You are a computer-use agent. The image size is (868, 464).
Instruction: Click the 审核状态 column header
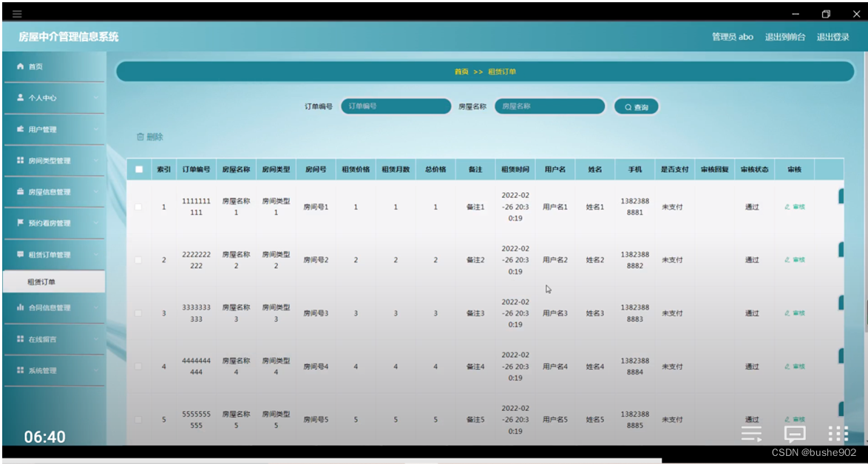point(755,170)
